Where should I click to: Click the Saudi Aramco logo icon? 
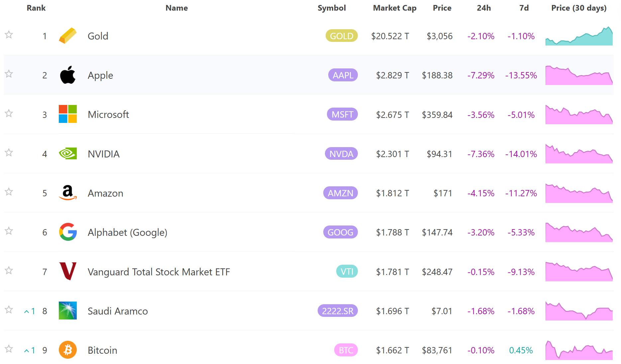tap(68, 311)
